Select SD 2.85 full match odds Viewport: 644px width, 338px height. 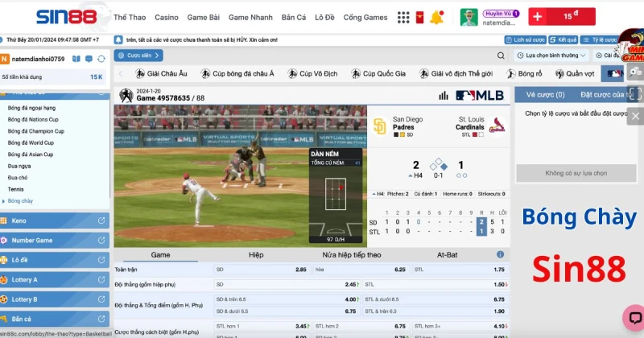coord(261,270)
